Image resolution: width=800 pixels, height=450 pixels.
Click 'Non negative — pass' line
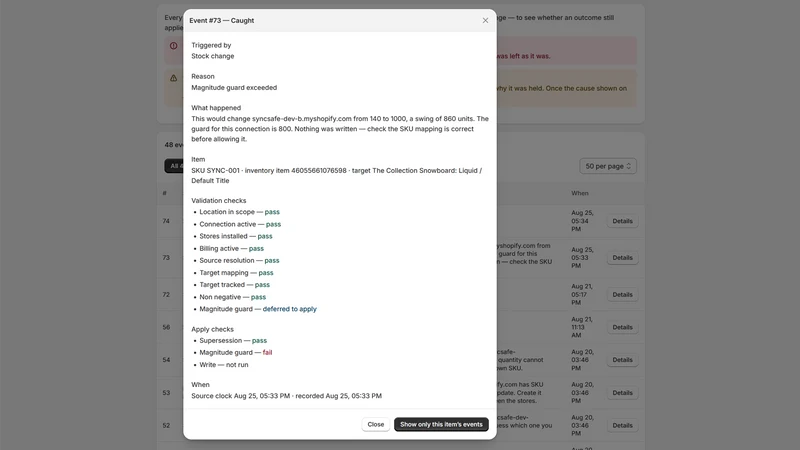[233, 297]
